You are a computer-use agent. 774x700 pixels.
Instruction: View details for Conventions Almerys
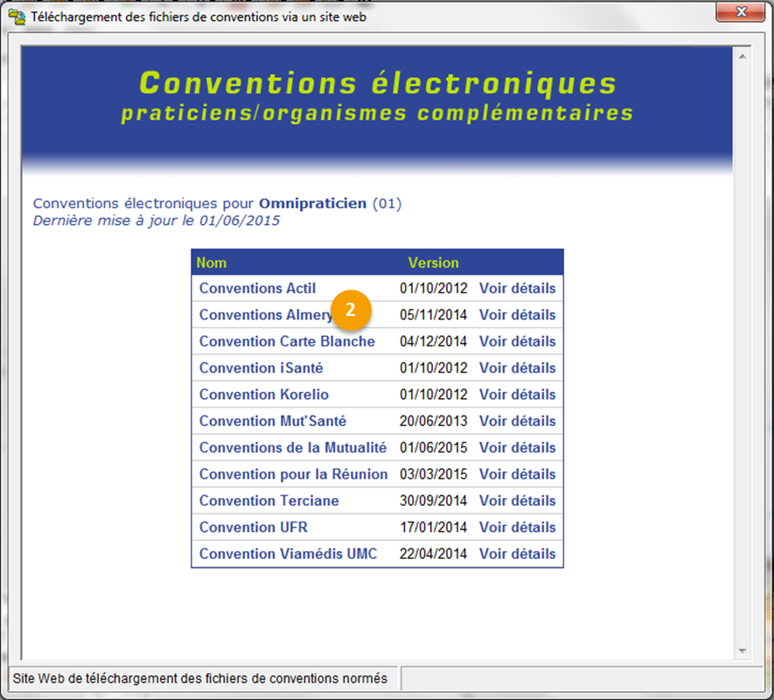click(518, 315)
